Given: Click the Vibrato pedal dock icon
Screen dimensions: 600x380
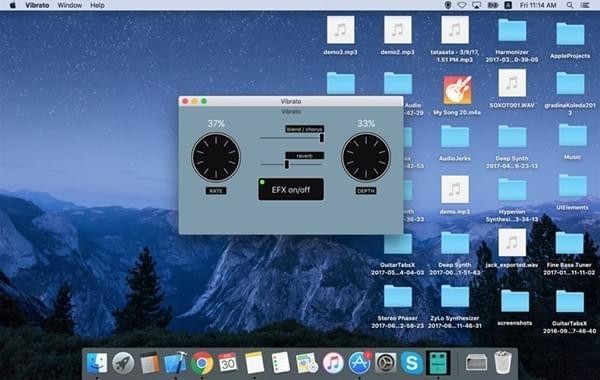Looking at the screenshot, I should (x=438, y=363).
